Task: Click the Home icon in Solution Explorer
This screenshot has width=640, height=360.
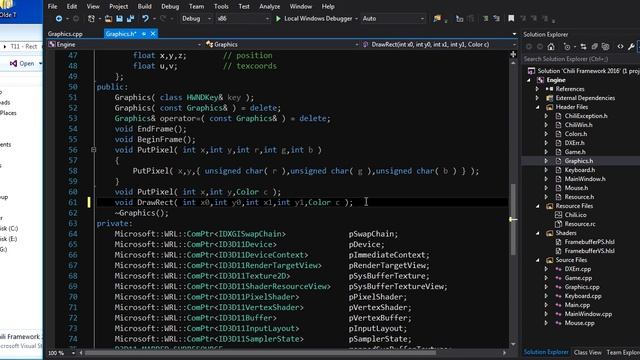Action: pos(551,47)
